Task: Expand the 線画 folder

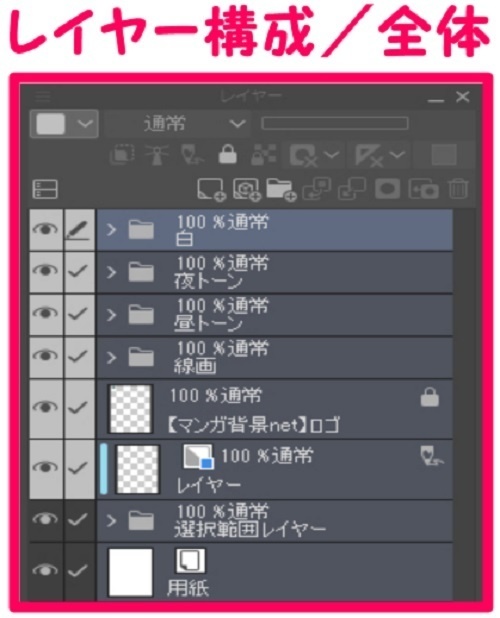Action: click(112, 357)
